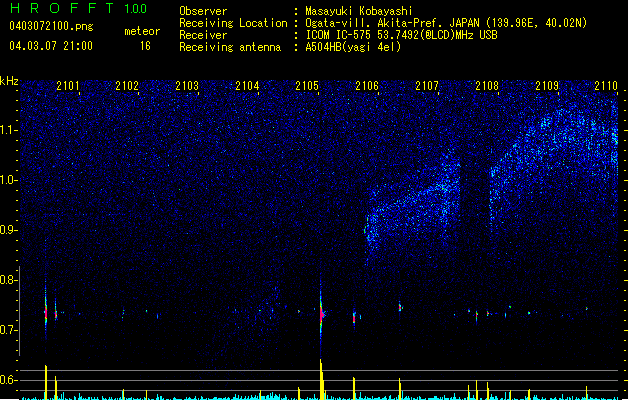Click the 2108 time marker

click(x=487, y=86)
